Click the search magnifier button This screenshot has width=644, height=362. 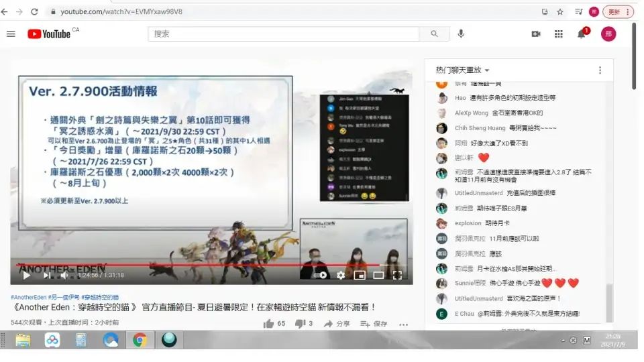click(x=434, y=34)
